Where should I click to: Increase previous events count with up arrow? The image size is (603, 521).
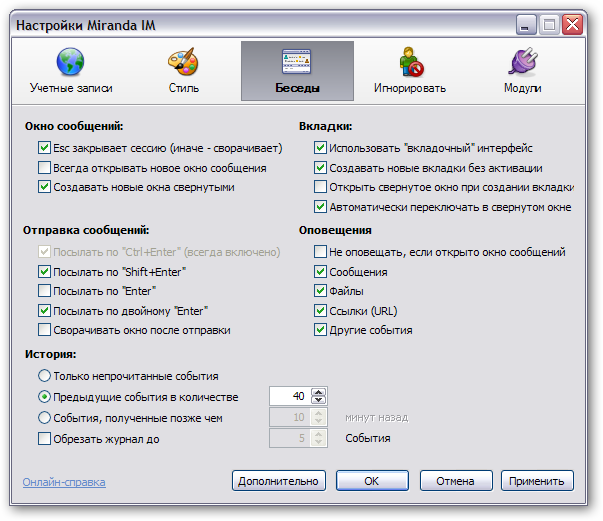click(319, 392)
